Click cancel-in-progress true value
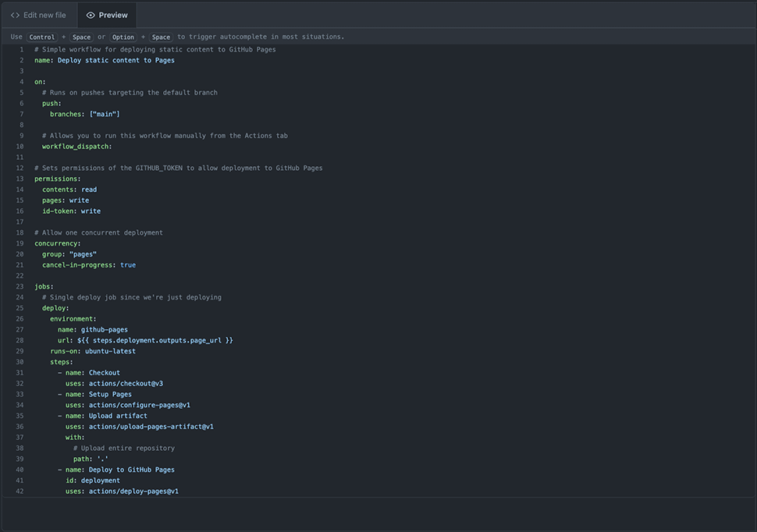The image size is (757, 532). tap(128, 265)
